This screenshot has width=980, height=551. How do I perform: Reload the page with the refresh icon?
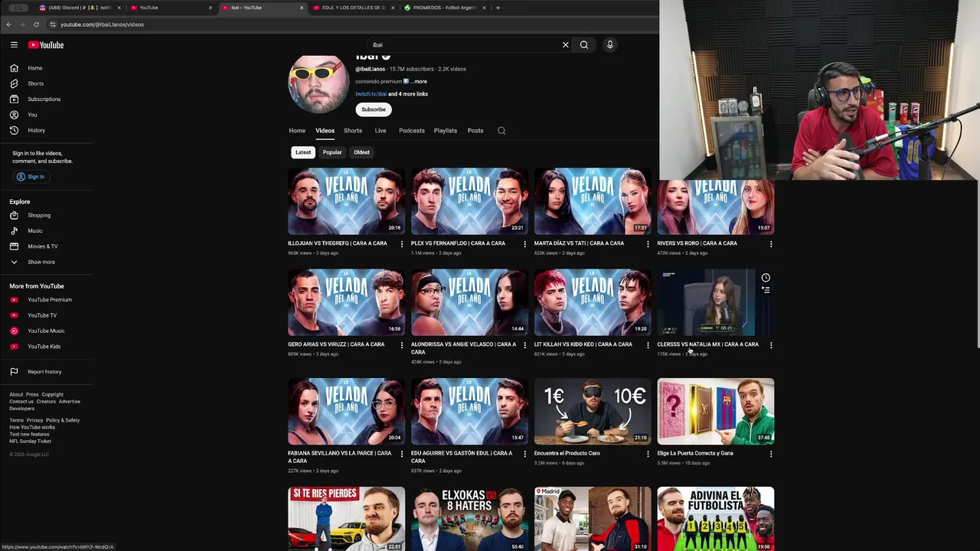[36, 24]
